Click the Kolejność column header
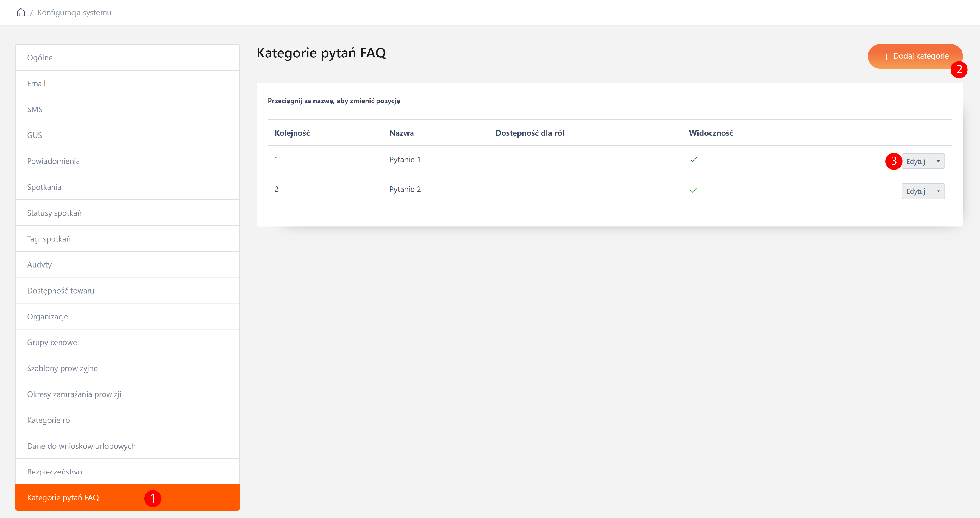This screenshot has width=980, height=518. [292, 133]
